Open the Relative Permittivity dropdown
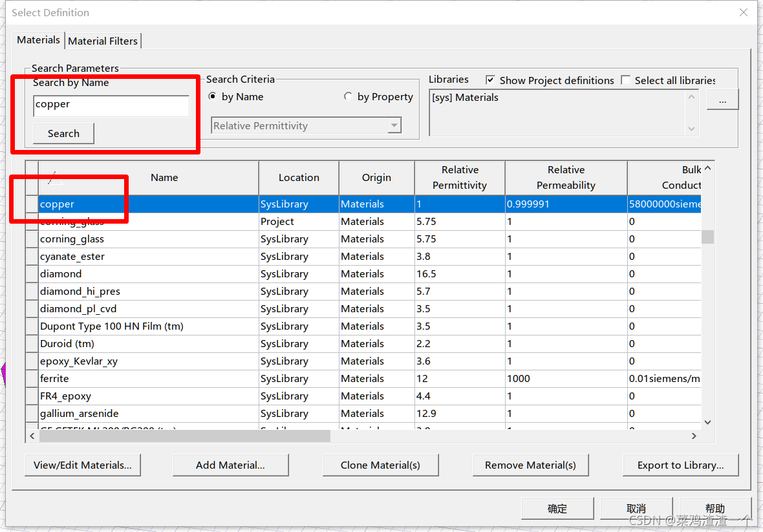 tap(306, 125)
